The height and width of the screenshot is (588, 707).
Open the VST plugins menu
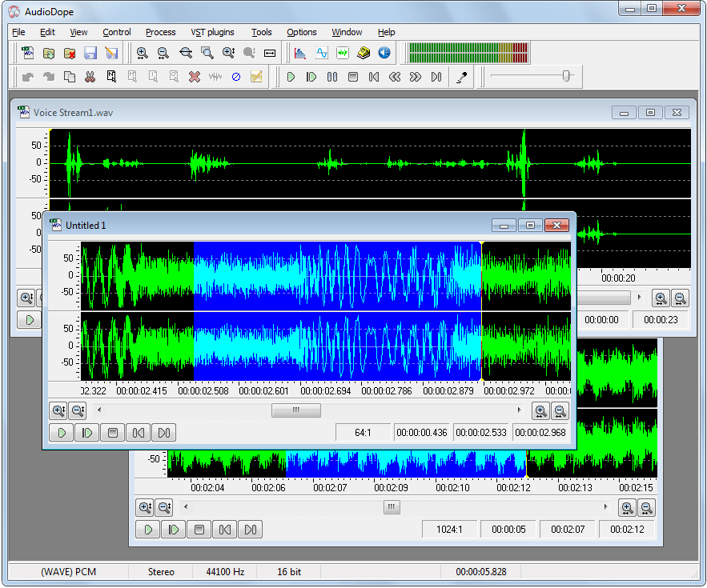tap(212, 32)
